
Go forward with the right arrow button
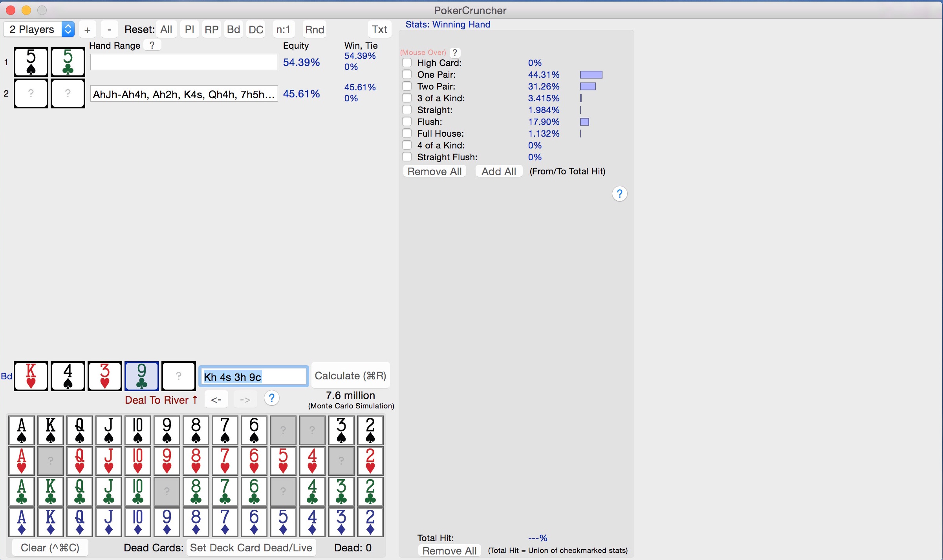pos(245,400)
